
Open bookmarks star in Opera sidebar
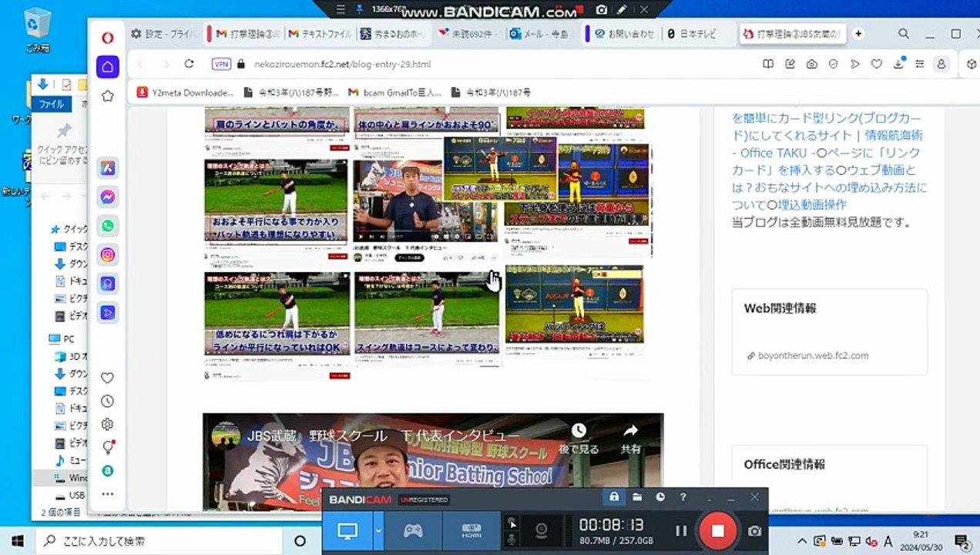pos(107,96)
